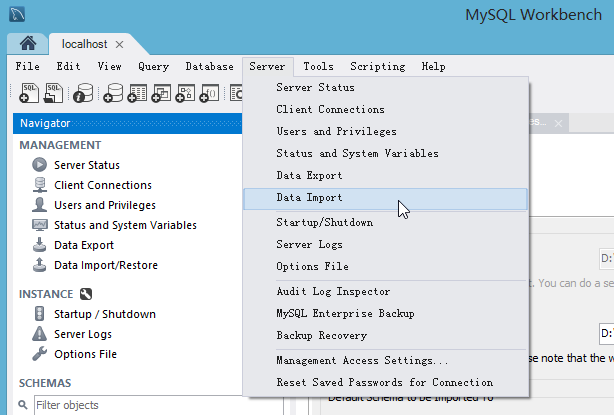
Task: Open the Edit menu
Action: pos(68,67)
